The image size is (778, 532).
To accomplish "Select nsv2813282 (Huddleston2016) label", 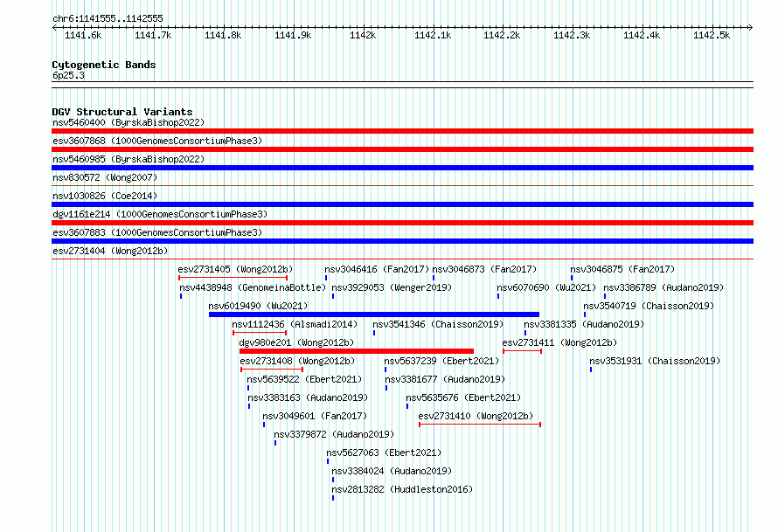I will tap(402, 489).
